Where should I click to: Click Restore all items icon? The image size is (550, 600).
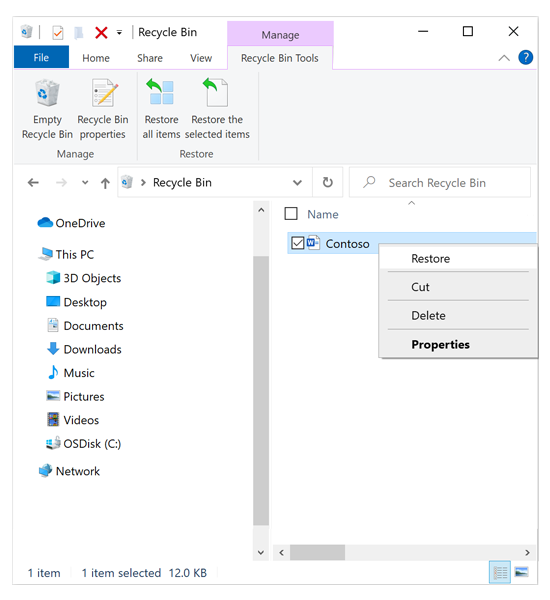pos(161,92)
